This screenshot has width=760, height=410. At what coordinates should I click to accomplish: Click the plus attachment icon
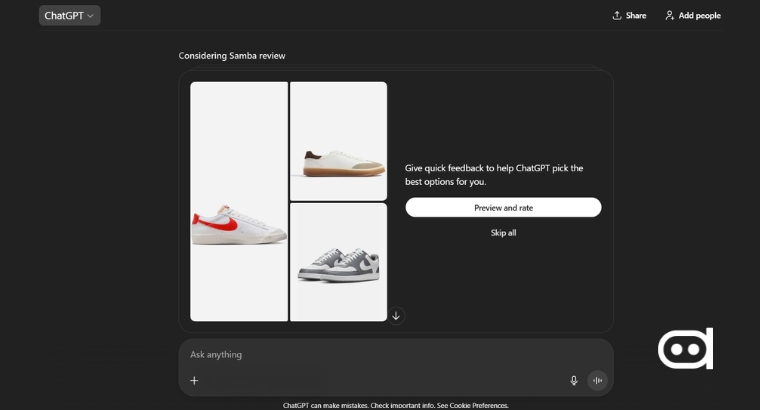194,380
